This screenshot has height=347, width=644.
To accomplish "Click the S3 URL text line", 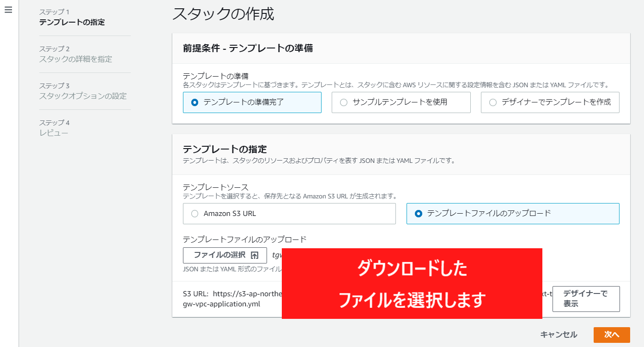I will [231, 294].
